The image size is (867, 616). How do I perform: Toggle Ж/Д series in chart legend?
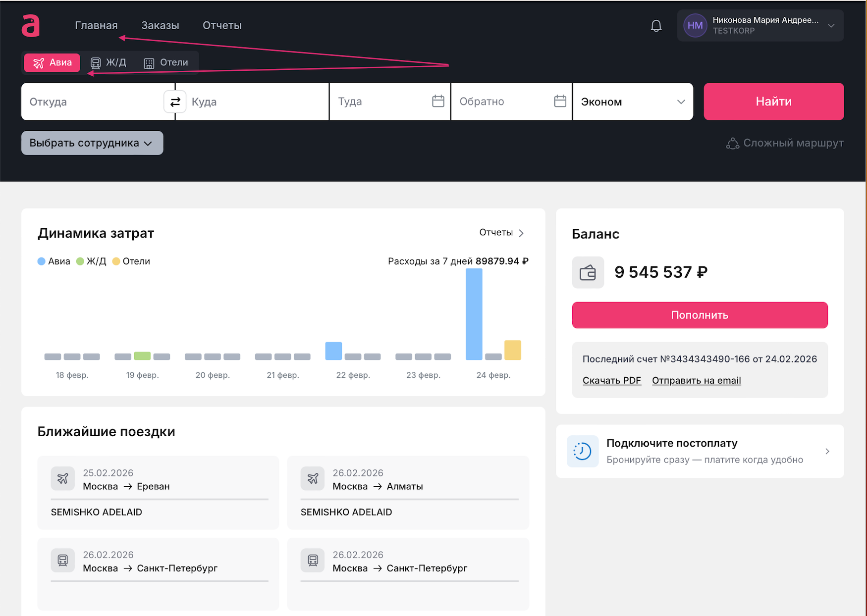tap(91, 261)
